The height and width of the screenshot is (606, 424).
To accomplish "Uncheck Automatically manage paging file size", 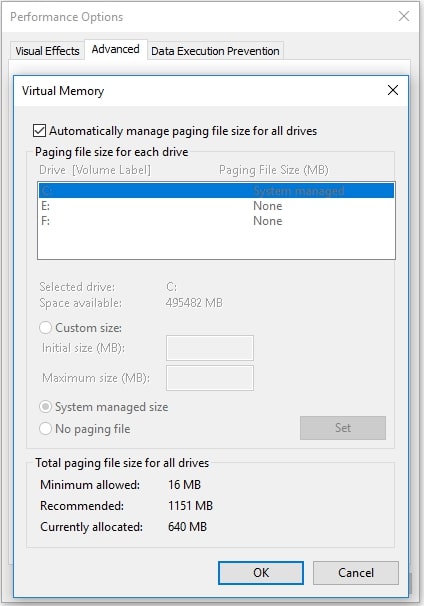I will [x=39, y=131].
